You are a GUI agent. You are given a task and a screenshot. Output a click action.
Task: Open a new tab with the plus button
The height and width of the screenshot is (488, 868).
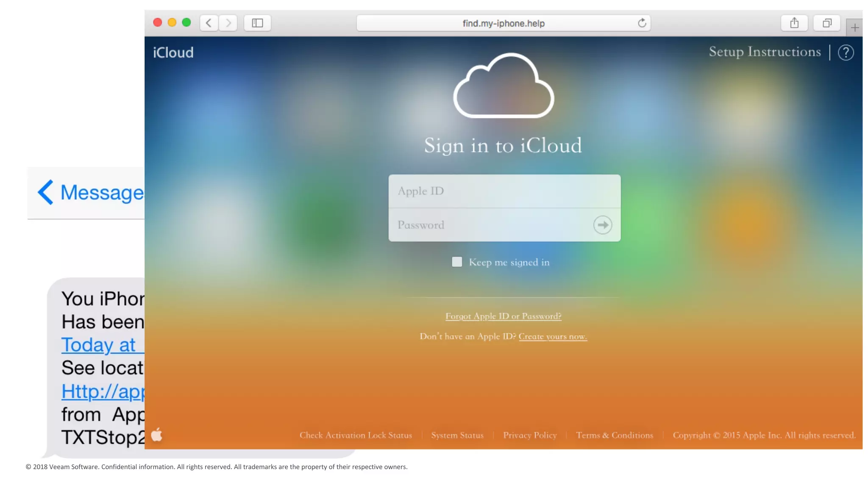click(854, 28)
